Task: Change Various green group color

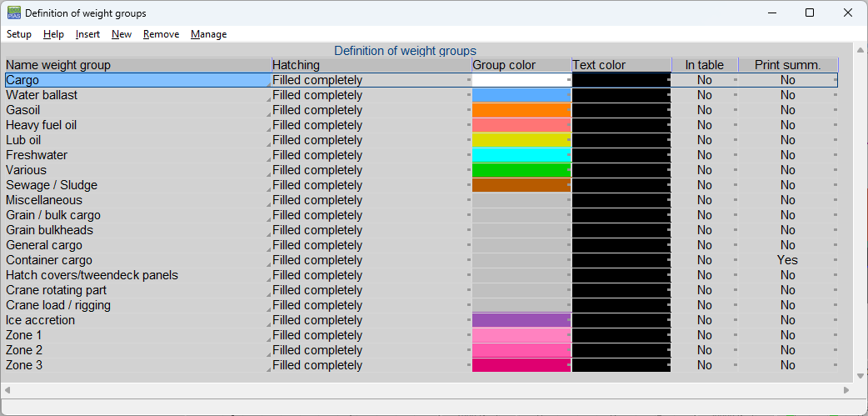Action: click(x=521, y=170)
